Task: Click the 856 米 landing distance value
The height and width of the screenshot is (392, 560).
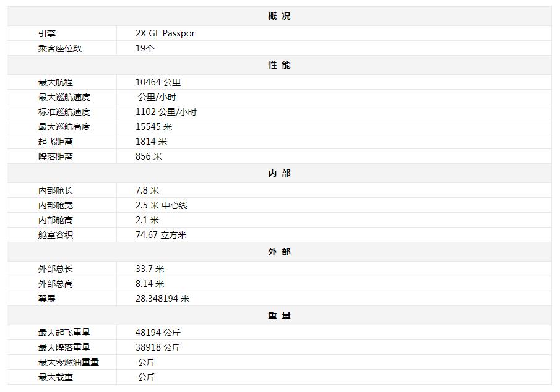Action: click(x=149, y=156)
